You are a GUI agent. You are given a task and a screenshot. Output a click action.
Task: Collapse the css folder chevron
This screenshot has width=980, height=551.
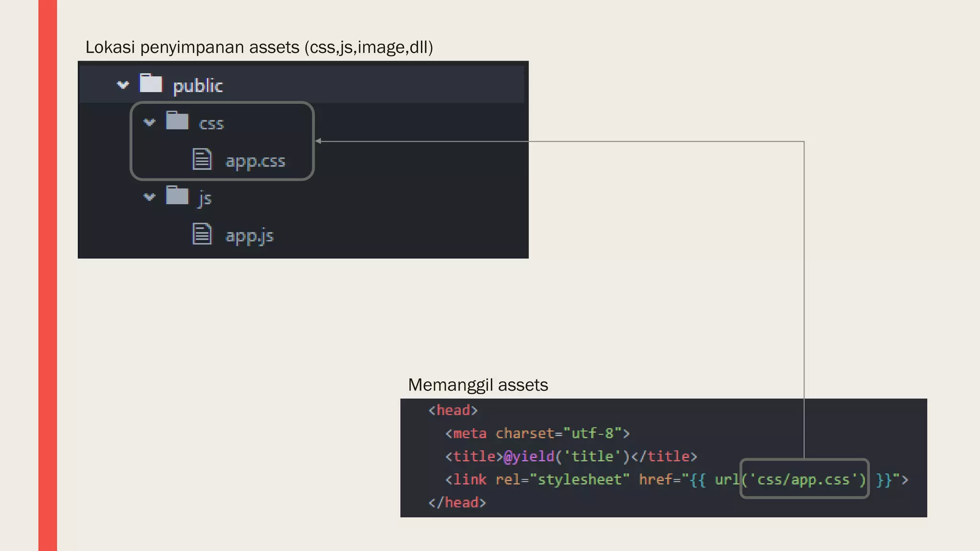(150, 122)
